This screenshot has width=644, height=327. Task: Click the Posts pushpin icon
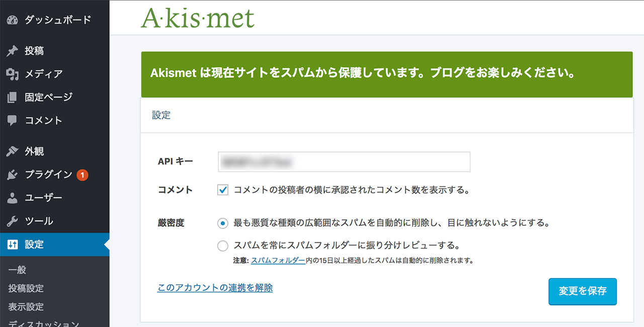pyautogui.click(x=13, y=51)
